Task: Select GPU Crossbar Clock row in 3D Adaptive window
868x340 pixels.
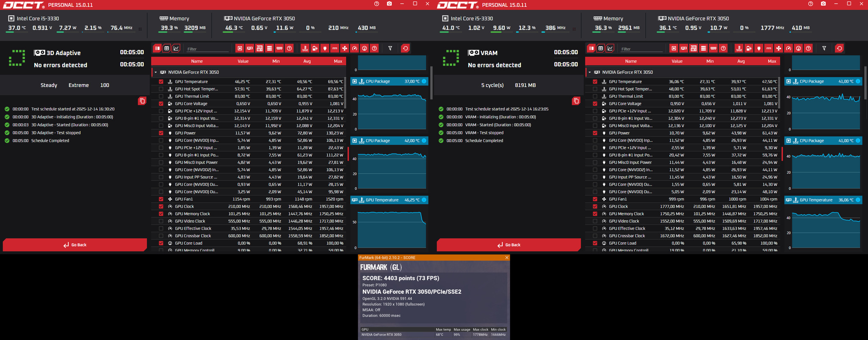Action: 248,236
